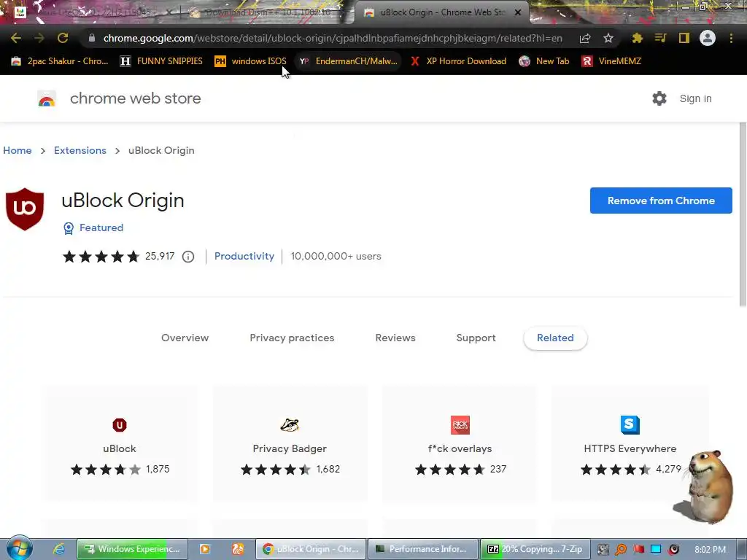This screenshot has height=560, width=747.
Task: Launch Internet Explorer from taskbar
Action: tap(59, 549)
